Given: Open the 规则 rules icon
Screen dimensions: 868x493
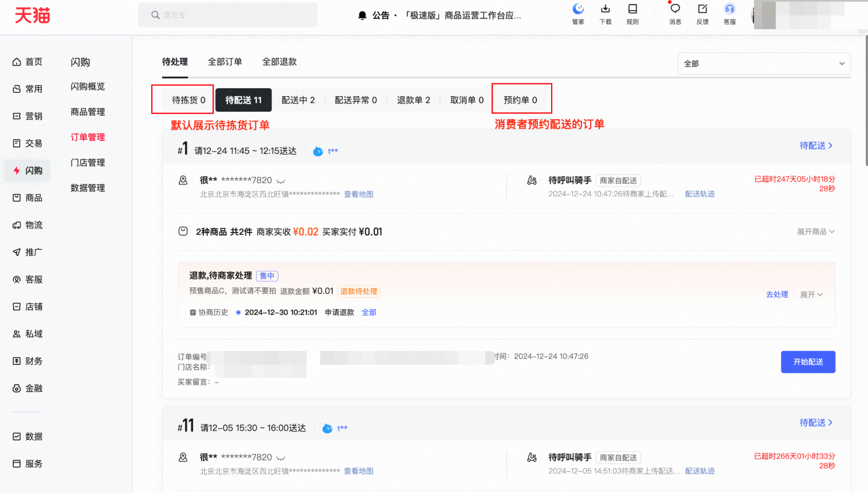Looking at the screenshot, I should point(633,9).
